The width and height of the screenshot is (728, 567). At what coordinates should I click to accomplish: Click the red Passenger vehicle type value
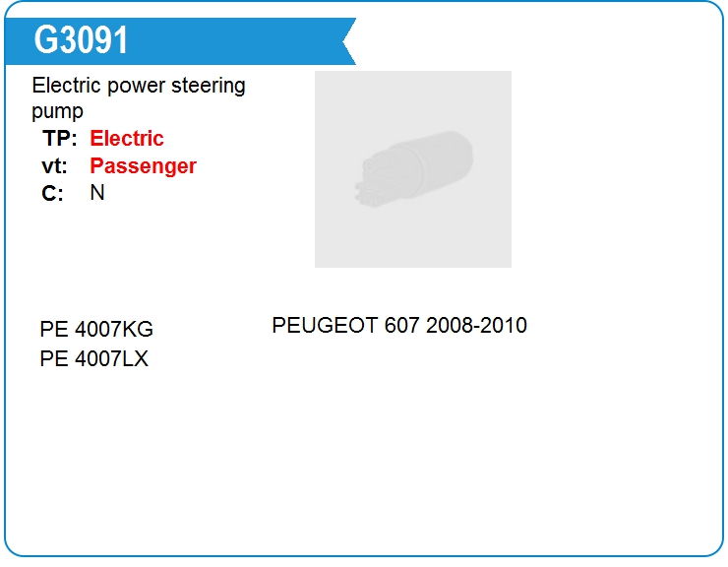143,166
